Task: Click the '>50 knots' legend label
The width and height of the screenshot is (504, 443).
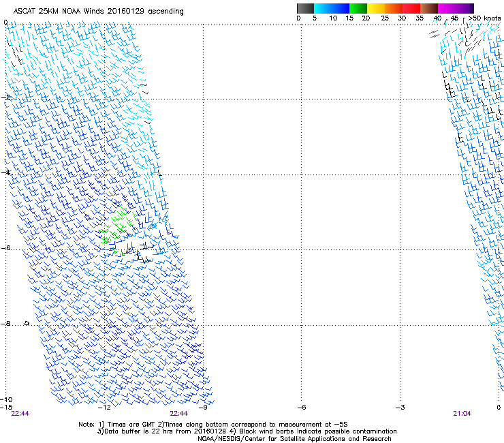Action: click(484, 18)
